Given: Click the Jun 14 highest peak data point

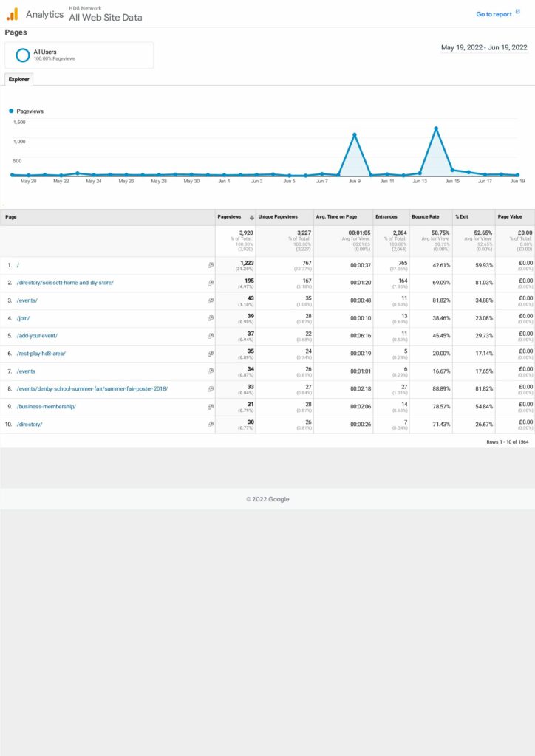Looking at the screenshot, I should click(x=436, y=128).
